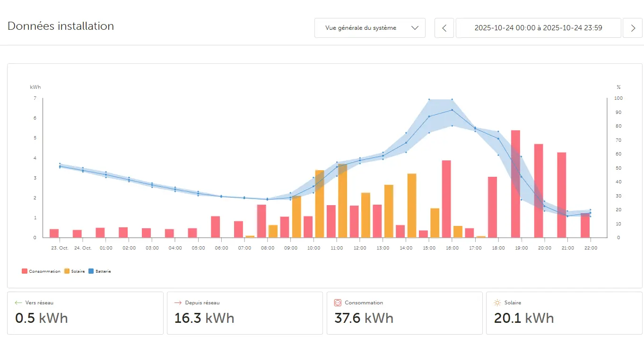Click the Consommation gauge icon

tap(337, 302)
